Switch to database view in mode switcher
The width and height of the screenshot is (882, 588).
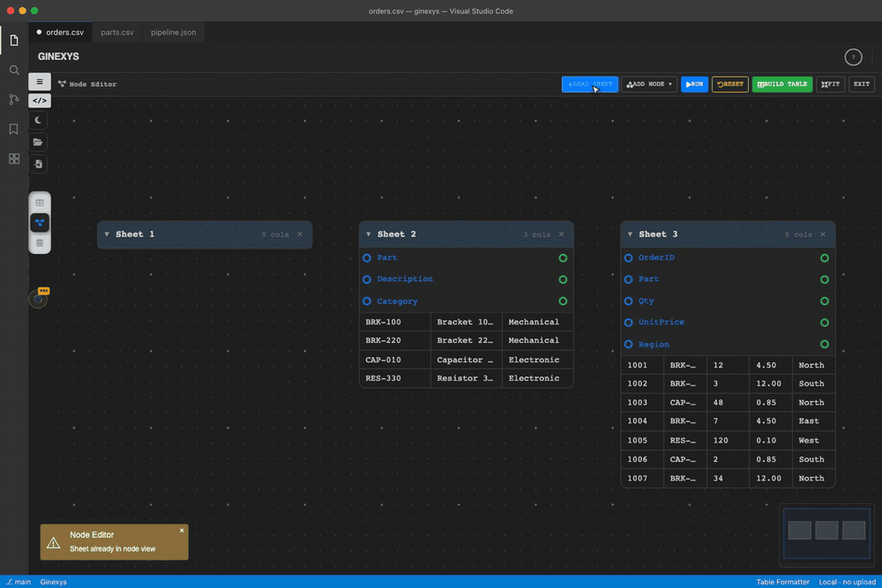[x=40, y=242]
